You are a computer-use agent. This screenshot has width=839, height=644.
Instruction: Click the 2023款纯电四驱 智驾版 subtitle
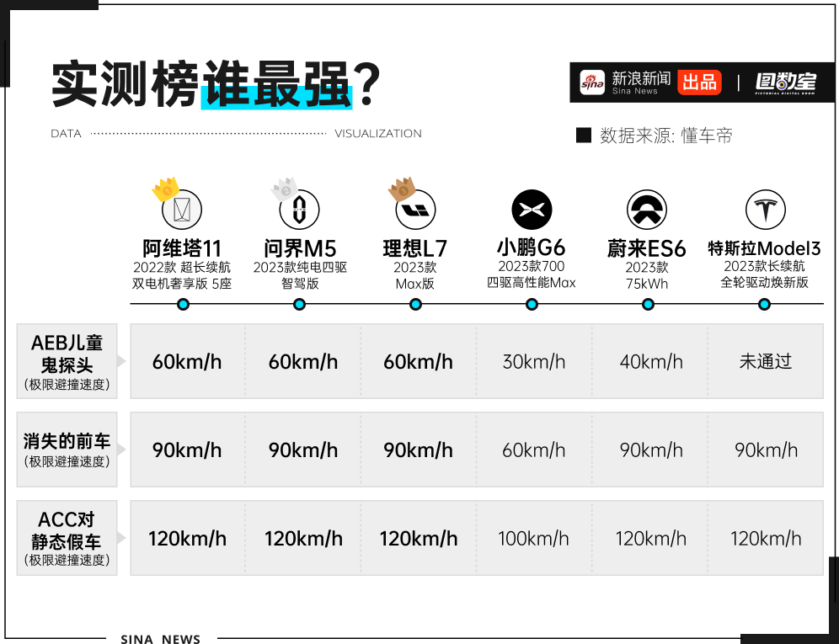pyautogui.click(x=300, y=275)
